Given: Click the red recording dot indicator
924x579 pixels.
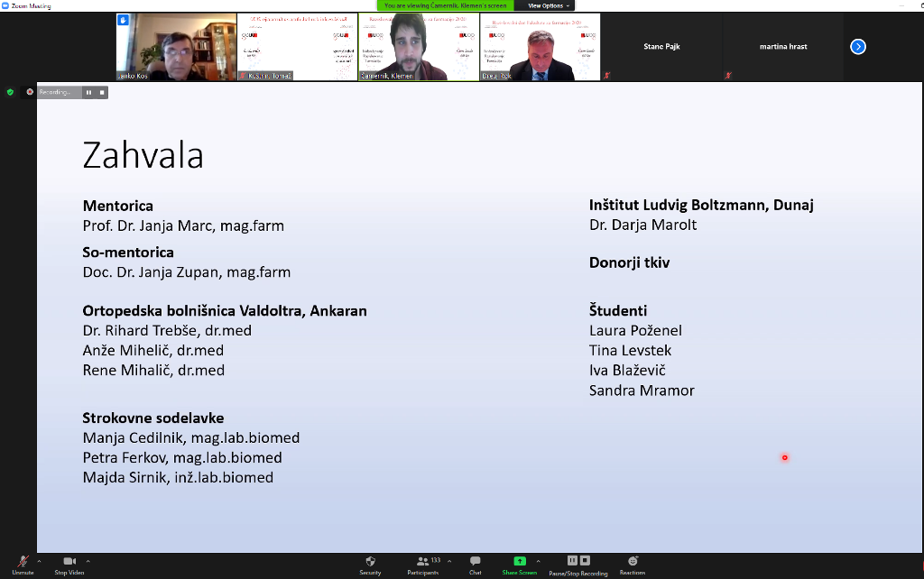Looking at the screenshot, I should 30,92.
